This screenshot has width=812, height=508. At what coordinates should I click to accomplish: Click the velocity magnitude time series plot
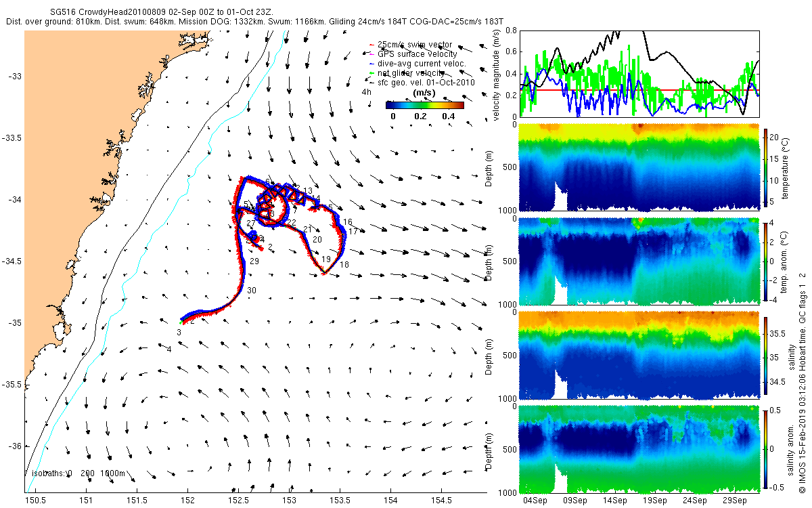639,74
